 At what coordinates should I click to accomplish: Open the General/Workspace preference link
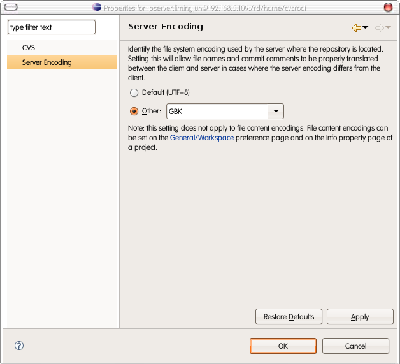tap(202, 138)
